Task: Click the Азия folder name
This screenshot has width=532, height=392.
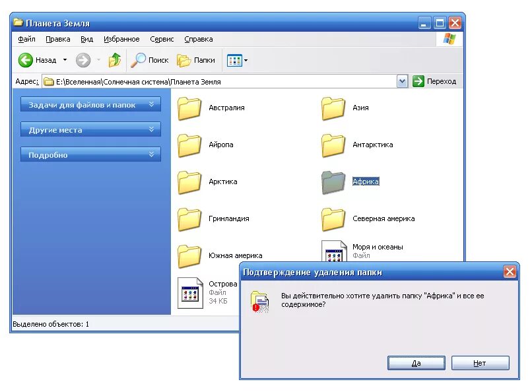Action: pyautogui.click(x=360, y=108)
